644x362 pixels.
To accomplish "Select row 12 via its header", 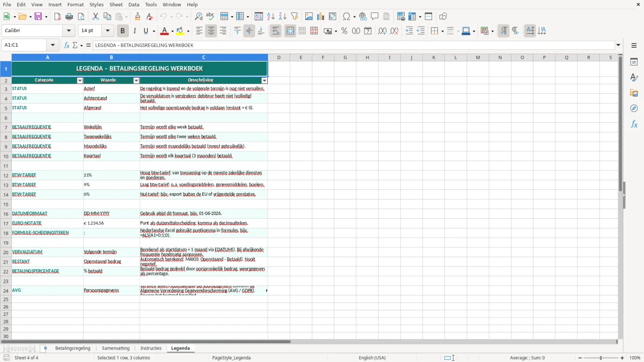I will point(6,175).
